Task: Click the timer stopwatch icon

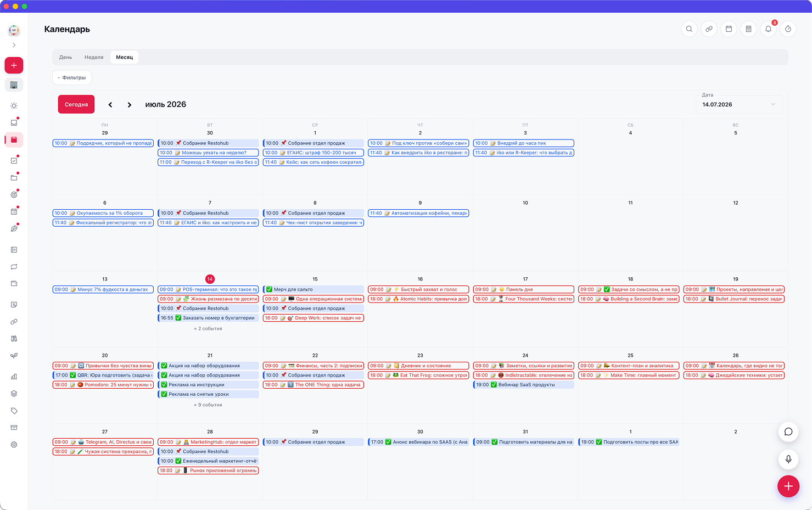Action: 788,29
